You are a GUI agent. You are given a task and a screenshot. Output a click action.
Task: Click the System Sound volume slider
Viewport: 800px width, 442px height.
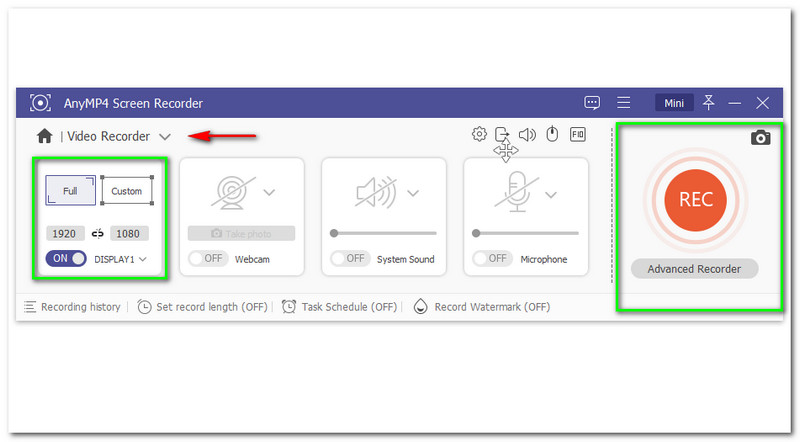383,233
